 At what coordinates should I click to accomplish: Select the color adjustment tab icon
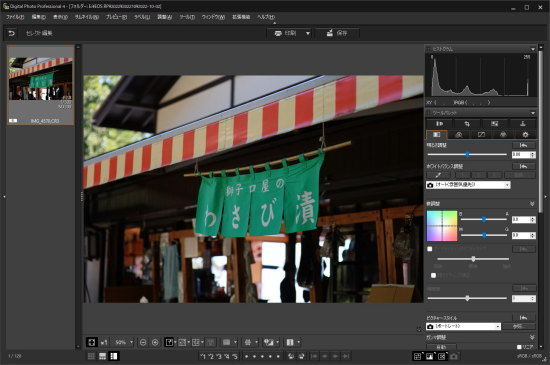click(x=503, y=135)
